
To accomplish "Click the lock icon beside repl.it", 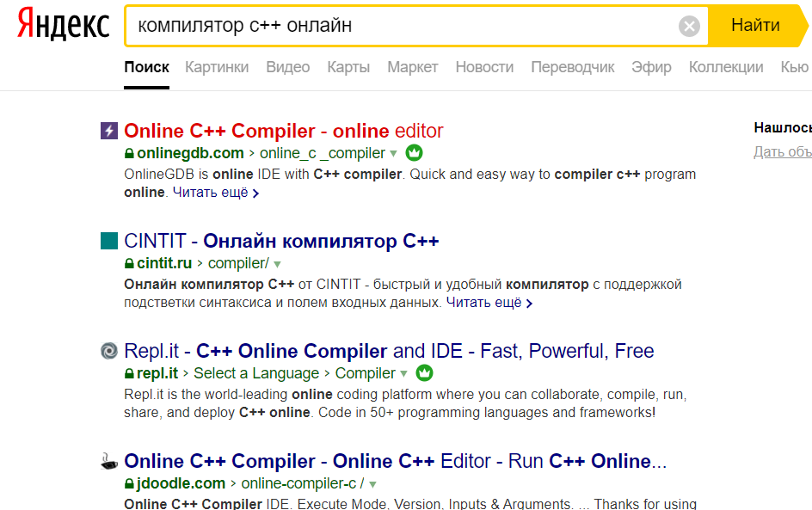I will coord(129,373).
